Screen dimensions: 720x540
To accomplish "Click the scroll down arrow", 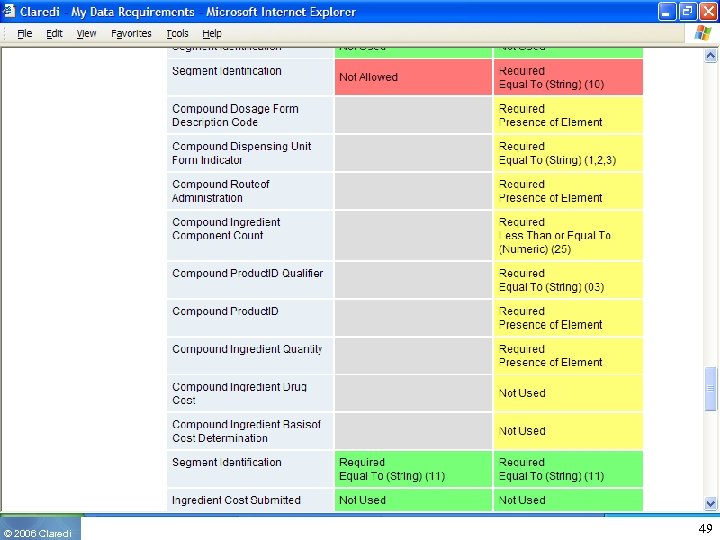I will tap(710, 503).
